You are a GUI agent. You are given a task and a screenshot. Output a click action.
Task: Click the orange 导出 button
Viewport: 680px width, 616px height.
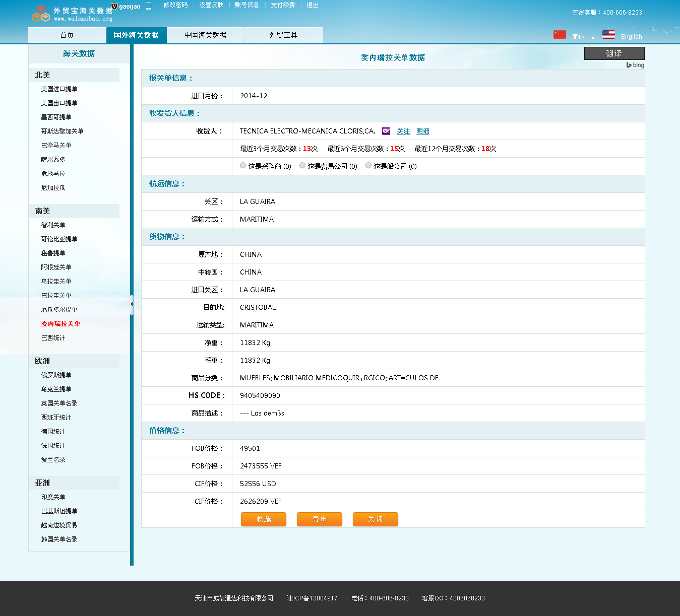320,519
